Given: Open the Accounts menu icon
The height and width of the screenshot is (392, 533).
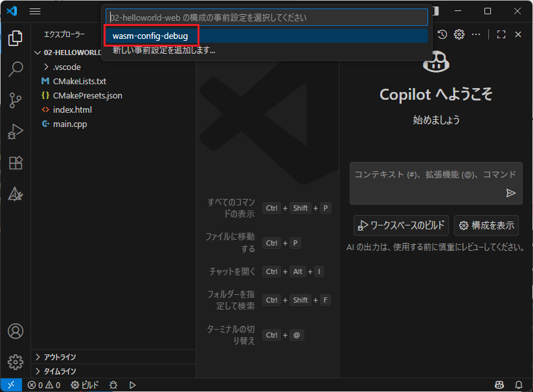Looking at the screenshot, I should pyautogui.click(x=16, y=331).
